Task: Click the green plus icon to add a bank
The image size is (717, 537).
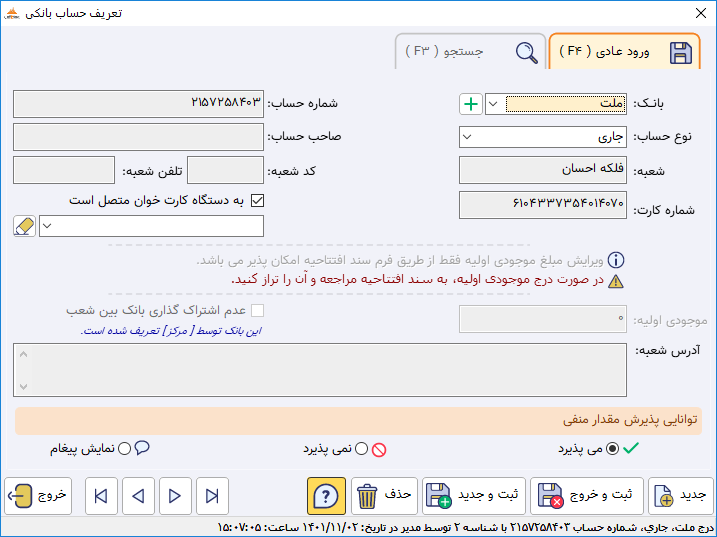Action: tap(471, 104)
